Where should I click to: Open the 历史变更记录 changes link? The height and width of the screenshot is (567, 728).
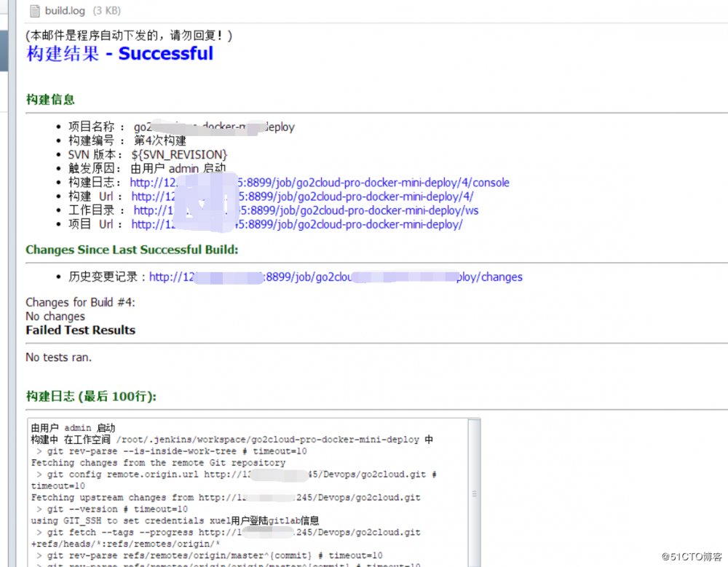(335, 277)
